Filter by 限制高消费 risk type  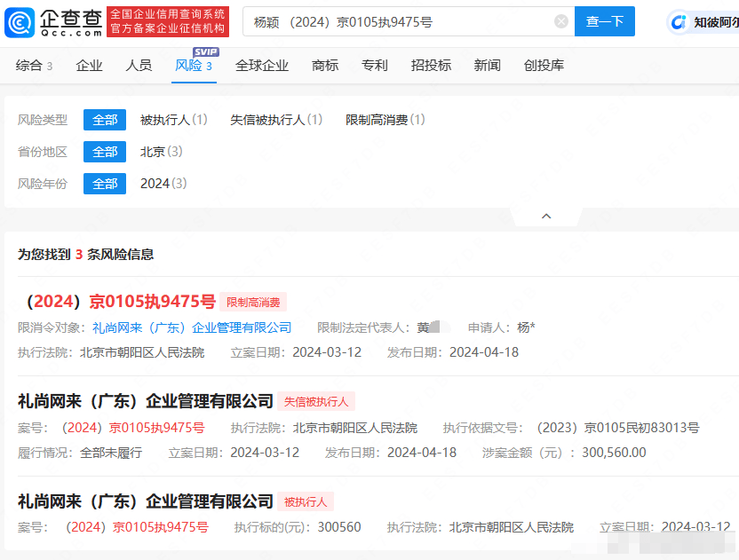coord(385,120)
